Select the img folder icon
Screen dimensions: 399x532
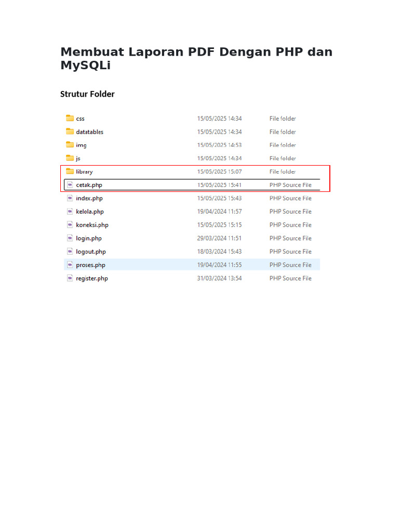tap(70, 144)
